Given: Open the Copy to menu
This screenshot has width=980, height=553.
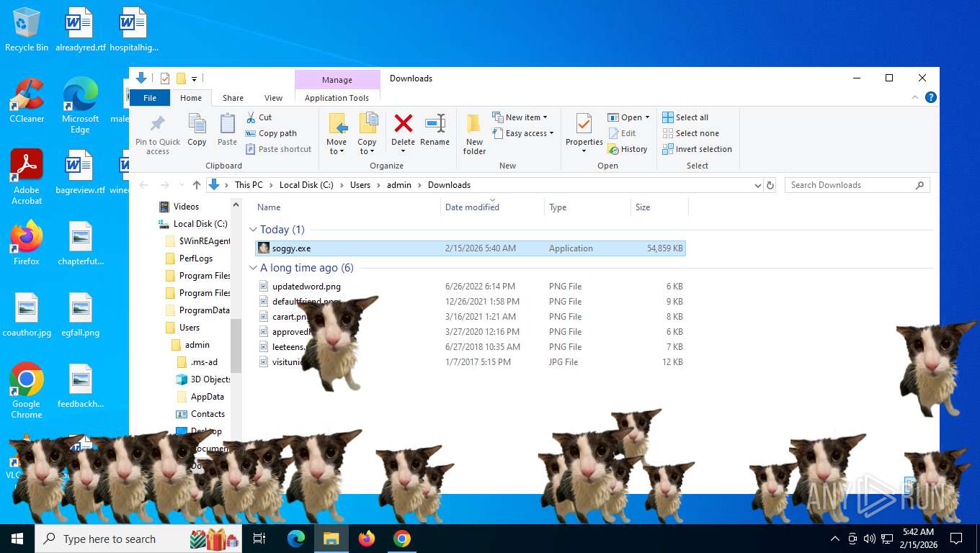Looking at the screenshot, I should (367, 134).
